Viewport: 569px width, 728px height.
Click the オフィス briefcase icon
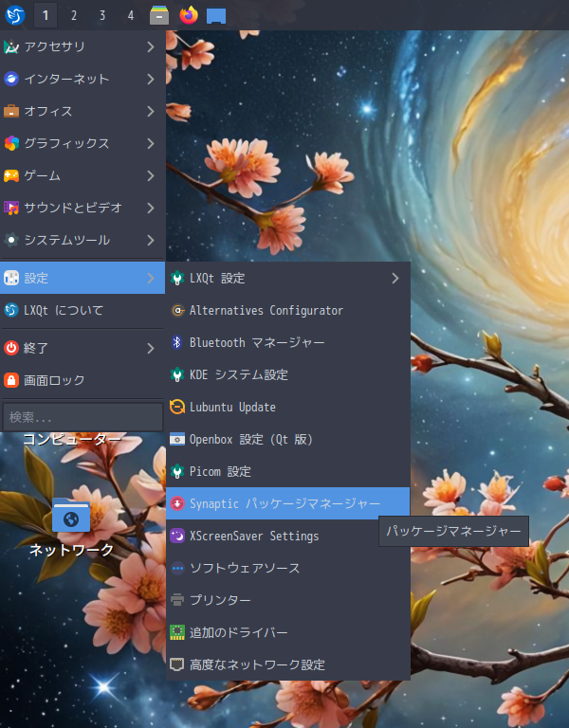[11, 112]
